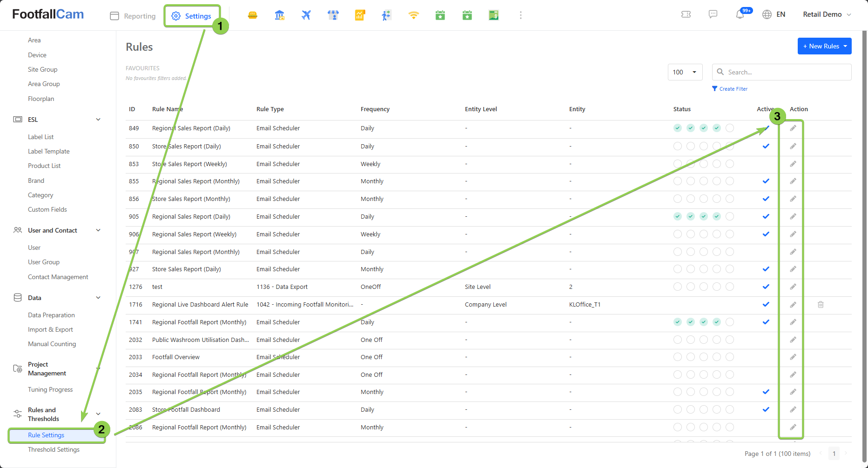Edit rule 1276 test with pencil icon
The image size is (868, 468).
(793, 287)
